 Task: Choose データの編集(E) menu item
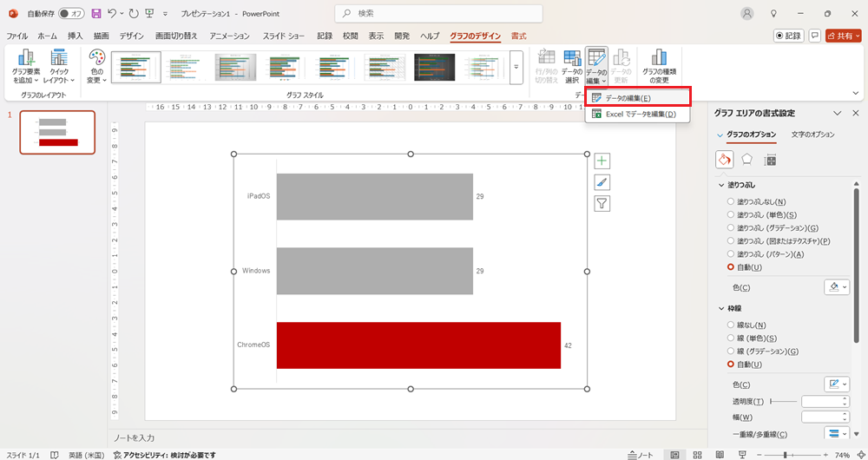tap(638, 98)
